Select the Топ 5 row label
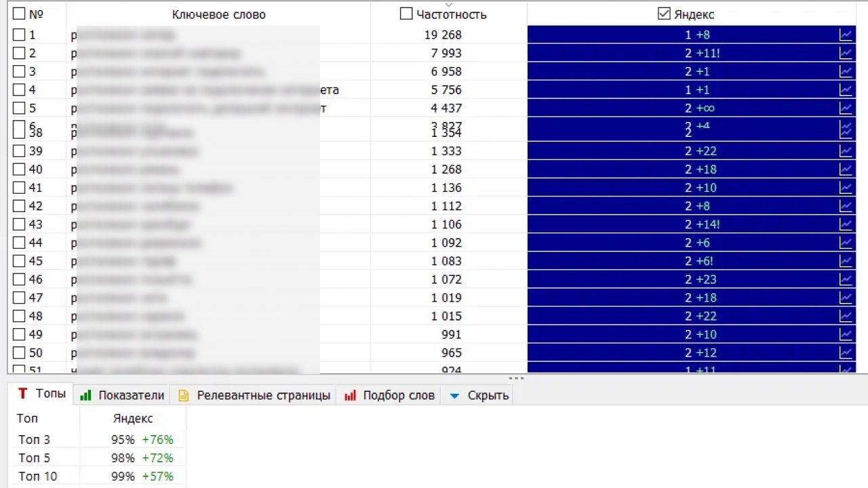The image size is (868, 488). (x=34, y=457)
